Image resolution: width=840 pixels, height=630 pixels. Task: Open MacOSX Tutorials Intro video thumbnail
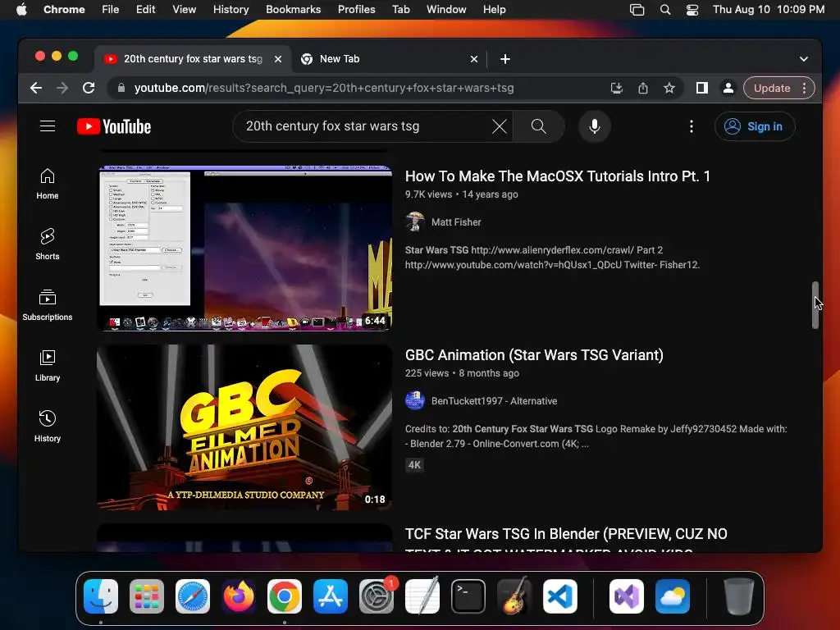click(x=244, y=248)
